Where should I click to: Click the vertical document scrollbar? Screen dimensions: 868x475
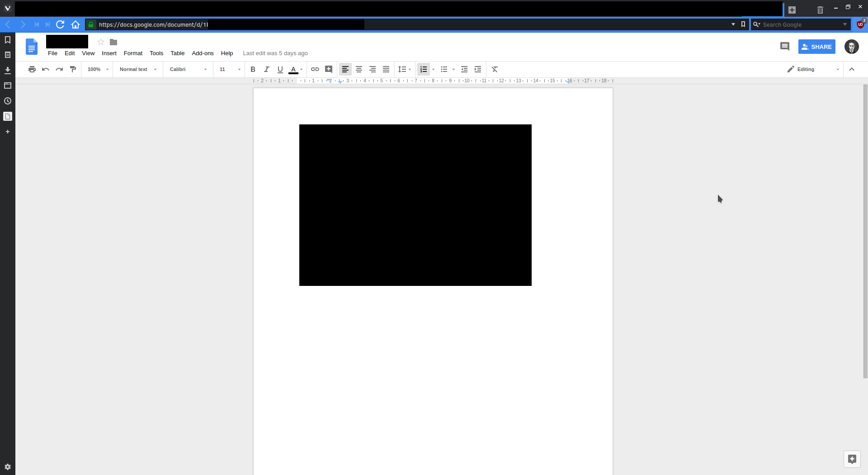(x=865, y=231)
